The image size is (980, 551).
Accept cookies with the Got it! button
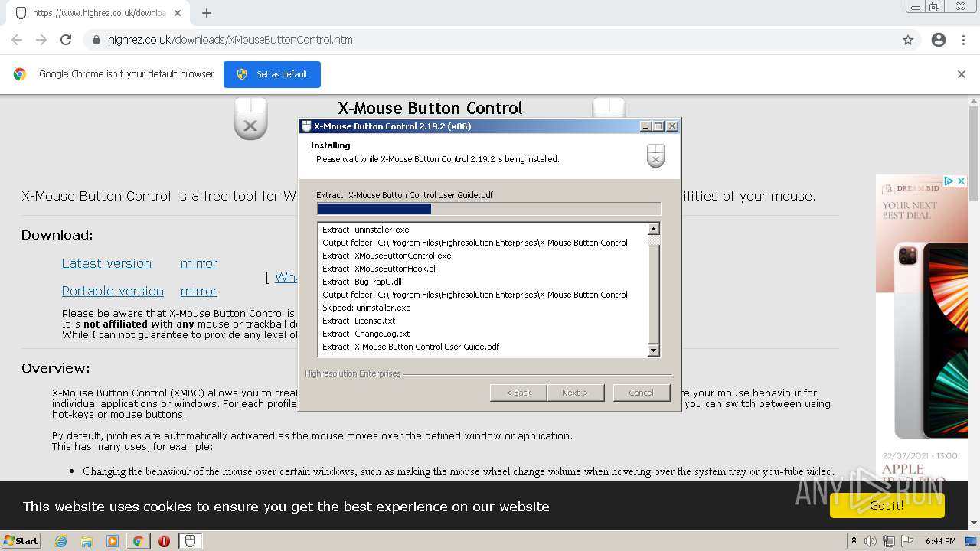click(x=887, y=506)
